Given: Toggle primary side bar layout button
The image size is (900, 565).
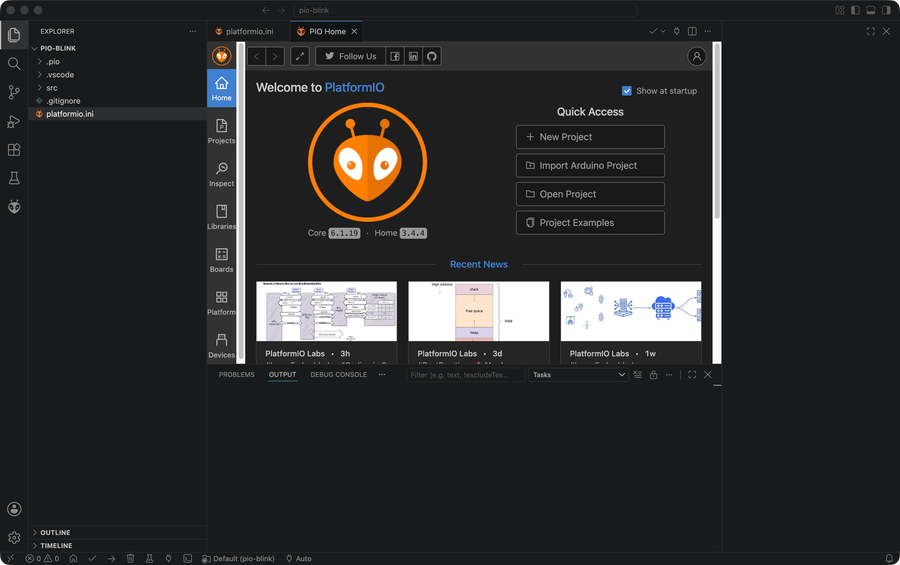Looking at the screenshot, I should pos(855,10).
